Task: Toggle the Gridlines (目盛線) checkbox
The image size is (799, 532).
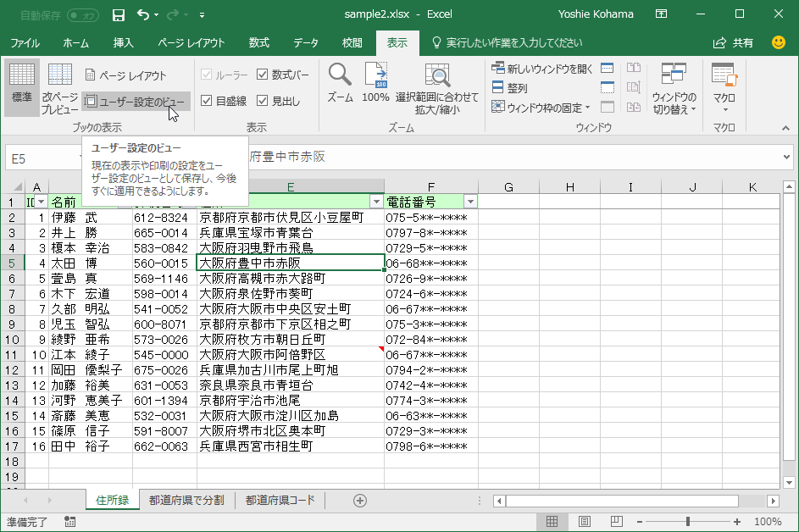Action: 207,101
